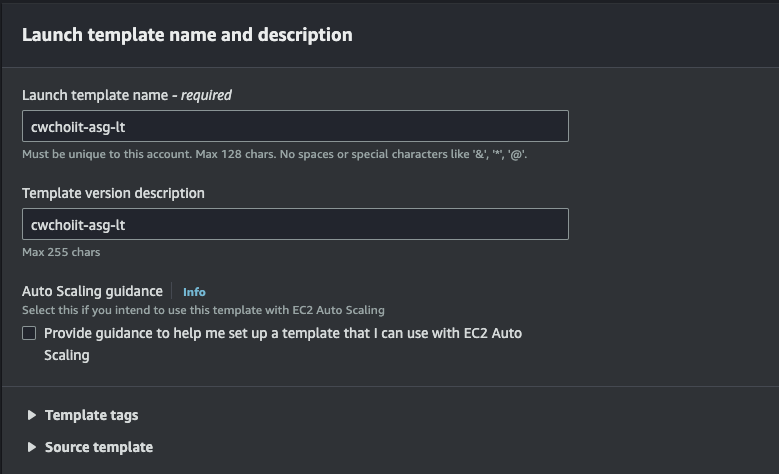Click the "Template tags" section title
This screenshot has height=474, width=779.
pos(92,415)
